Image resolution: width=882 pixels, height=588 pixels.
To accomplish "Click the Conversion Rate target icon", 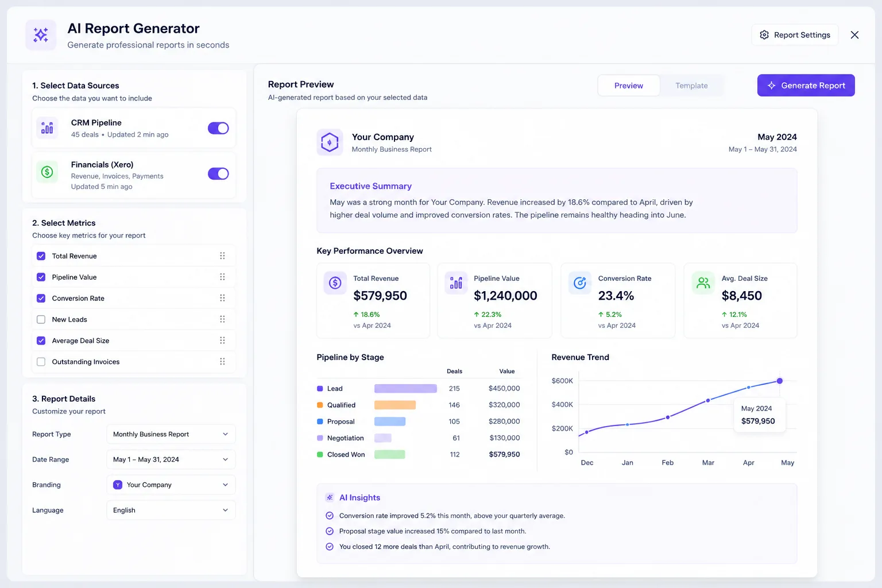I will click(x=580, y=283).
